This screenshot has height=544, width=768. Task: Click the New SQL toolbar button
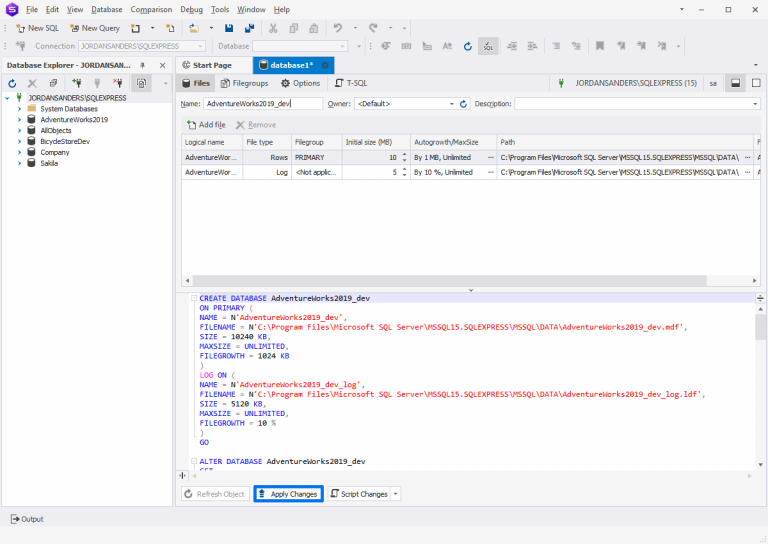(x=36, y=28)
